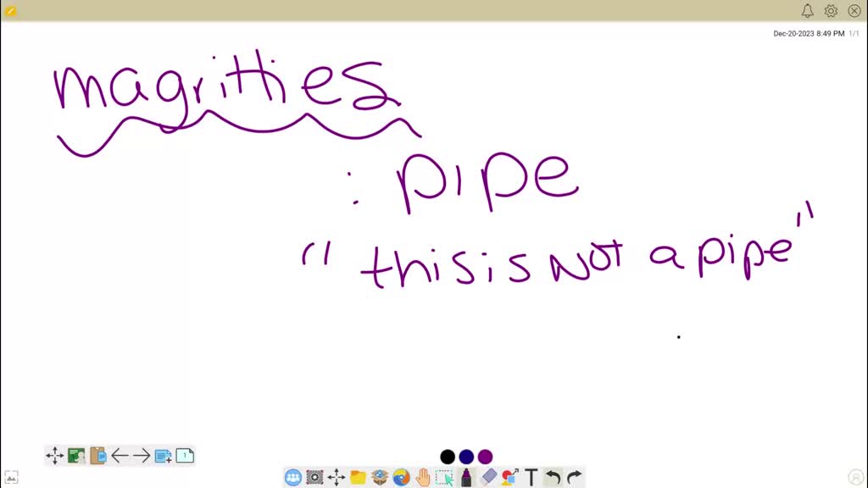Open the page number 1 thumbnail icon
This screenshot has height=488, width=868.
click(185, 456)
